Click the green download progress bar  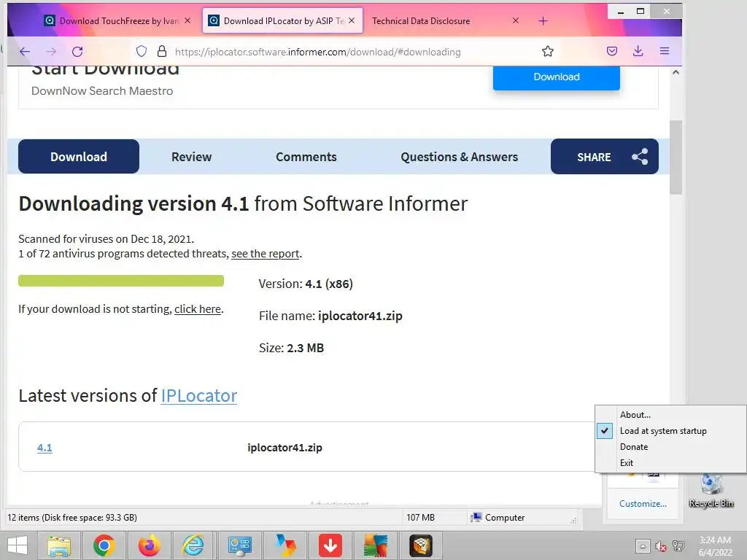click(x=121, y=281)
